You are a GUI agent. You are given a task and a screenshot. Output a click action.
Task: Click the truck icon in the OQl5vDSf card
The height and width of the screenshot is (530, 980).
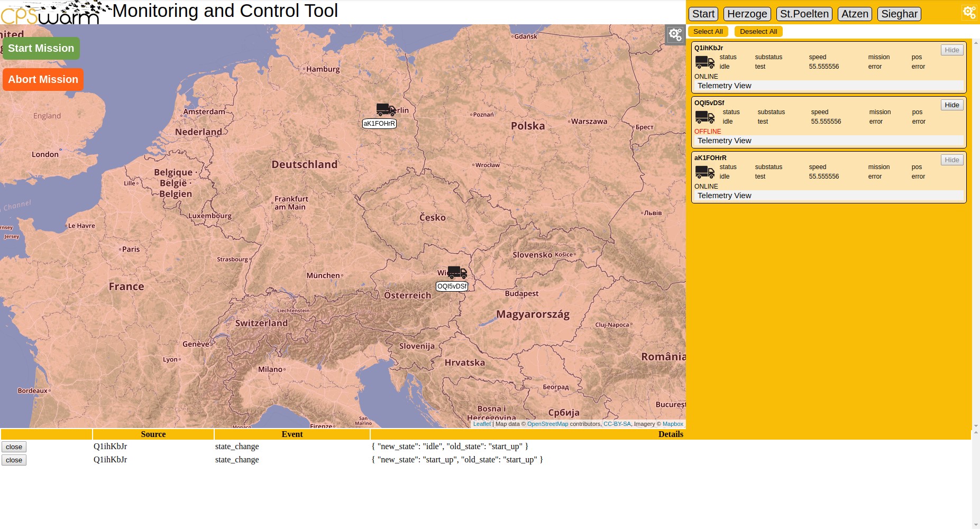click(x=705, y=117)
